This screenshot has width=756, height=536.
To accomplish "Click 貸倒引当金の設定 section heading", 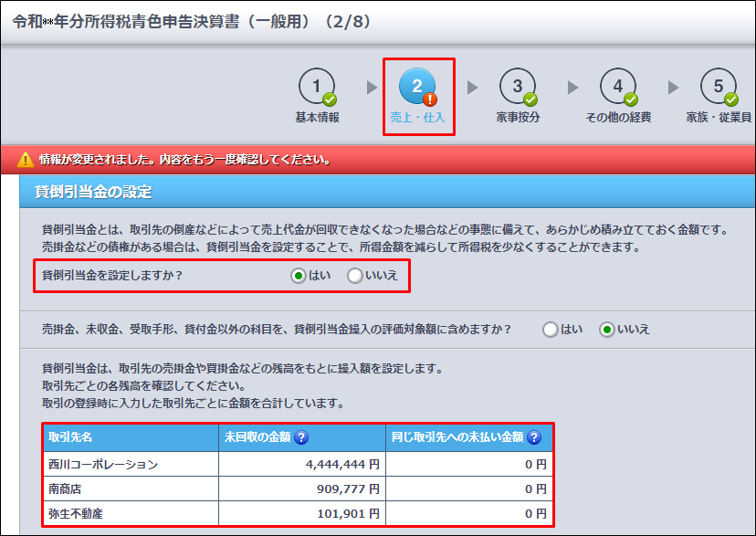I will (x=93, y=192).
